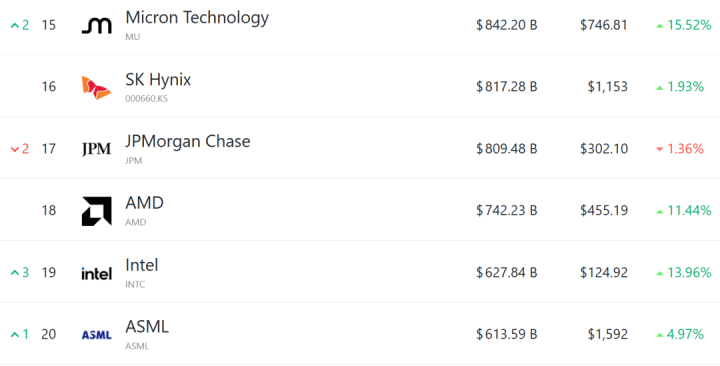Click the green up-3 indicator beside Intel

[x=20, y=272]
